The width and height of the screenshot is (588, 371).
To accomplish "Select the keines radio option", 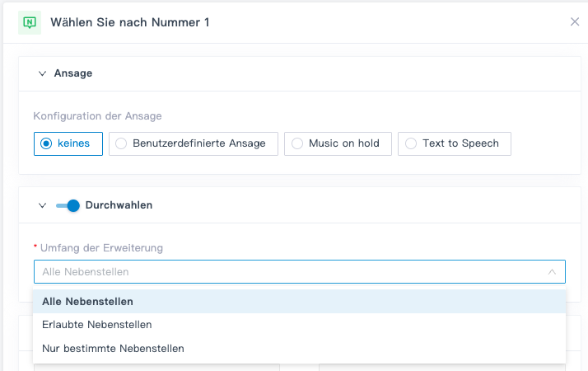I will point(68,143).
